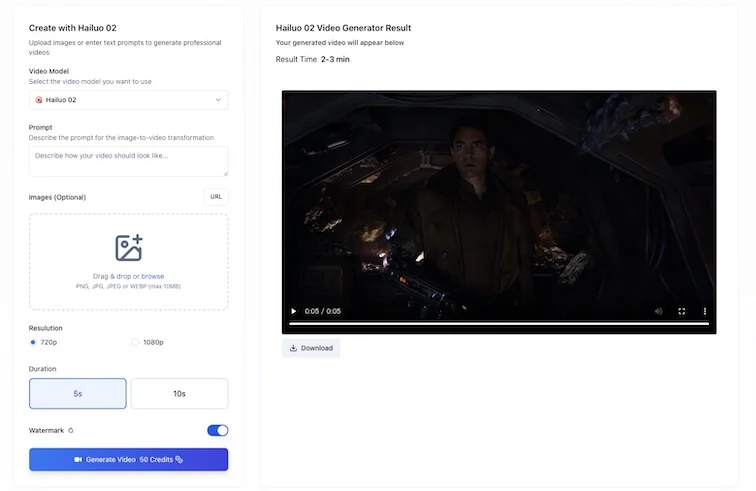756x491 pixels.
Task: Click the Watermark info icon
Action: click(71, 431)
